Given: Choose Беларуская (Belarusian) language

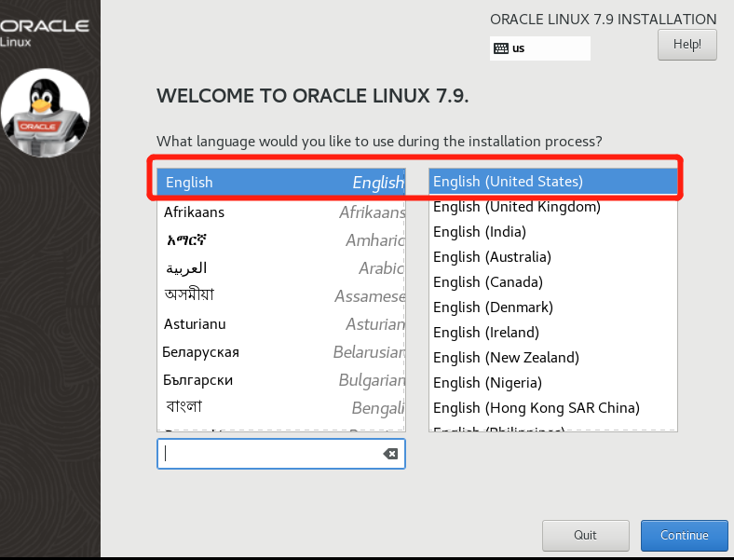Looking at the screenshot, I should tap(281, 352).
